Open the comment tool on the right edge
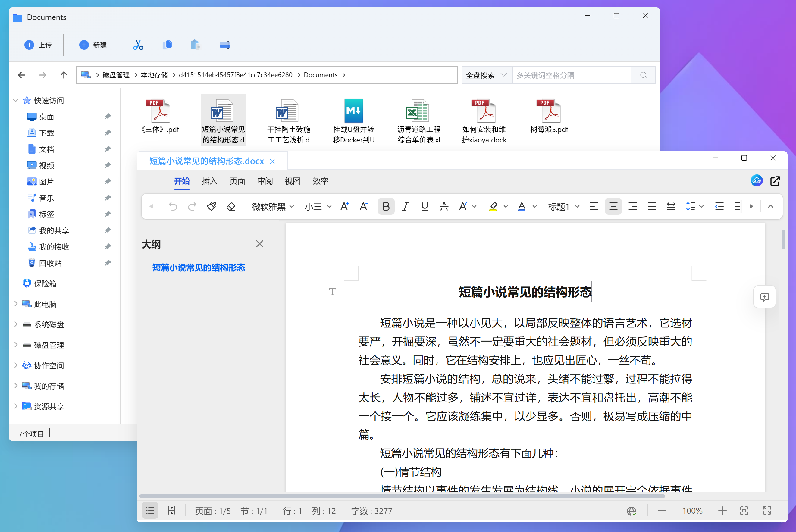This screenshot has width=796, height=532. (764, 297)
